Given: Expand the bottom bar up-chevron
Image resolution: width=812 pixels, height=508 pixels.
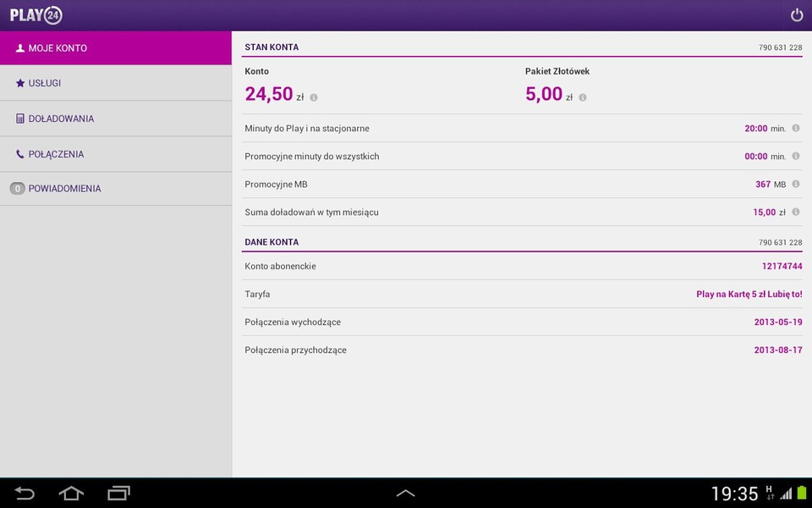Looking at the screenshot, I should [x=405, y=494].
